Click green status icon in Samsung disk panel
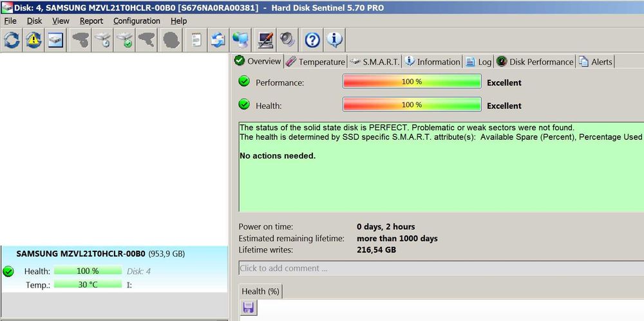The image size is (644, 321). pyautogui.click(x=8, y=271)
